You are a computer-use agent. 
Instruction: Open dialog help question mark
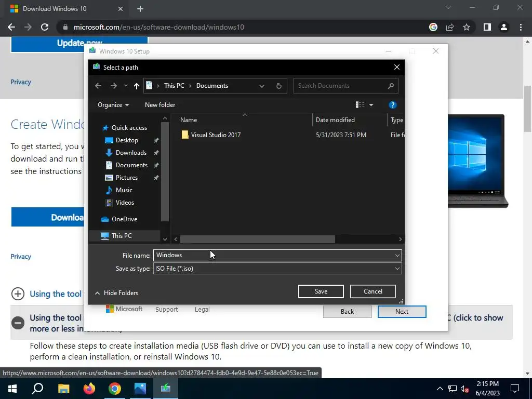pos(393,105)
